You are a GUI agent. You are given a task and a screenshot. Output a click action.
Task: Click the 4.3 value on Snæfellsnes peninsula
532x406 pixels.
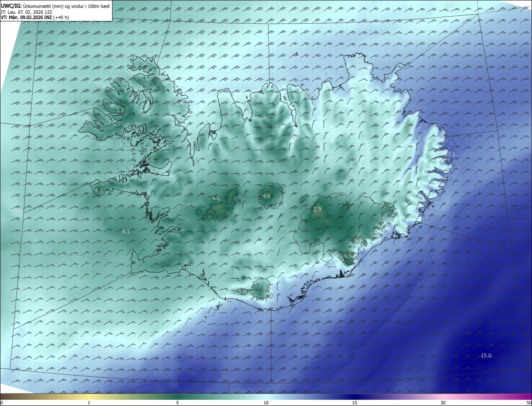[x=99, y=190]
